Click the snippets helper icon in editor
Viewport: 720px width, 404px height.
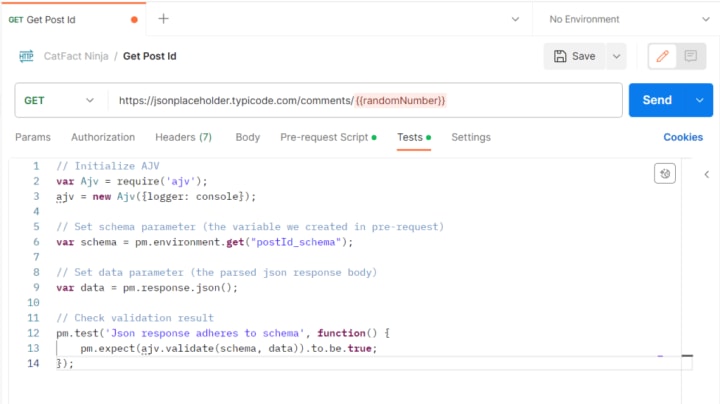[664, 174]
